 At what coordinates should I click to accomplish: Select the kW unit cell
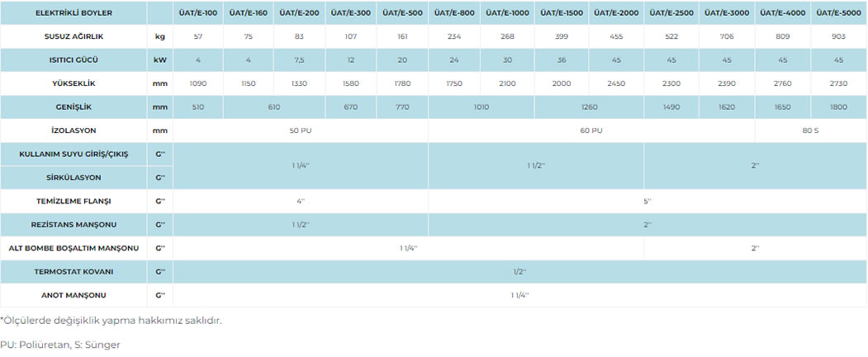(159, 60)
